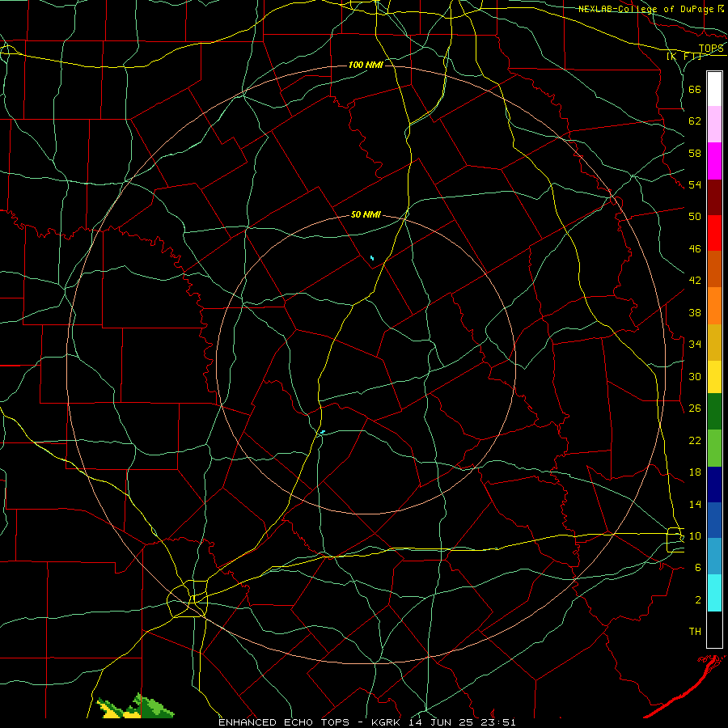Click the 42 label on the scale
Screen dimensions: 728x728
(695, 281)
